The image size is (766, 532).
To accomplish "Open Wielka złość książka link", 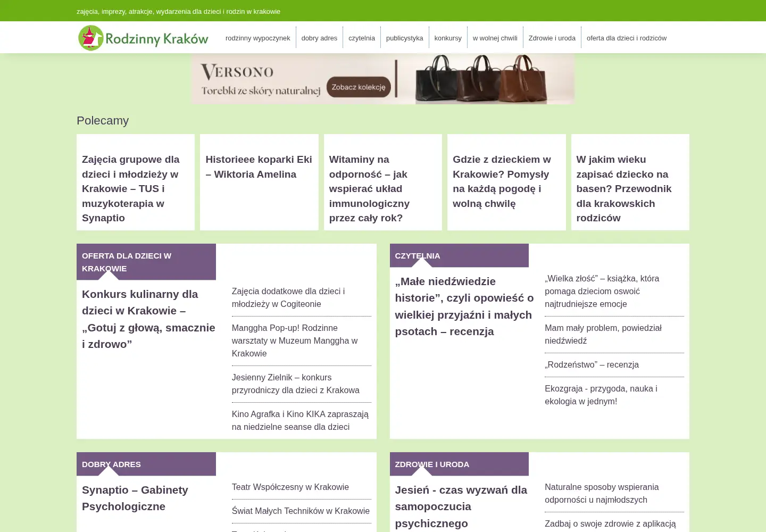I will [x=614, y=291].
